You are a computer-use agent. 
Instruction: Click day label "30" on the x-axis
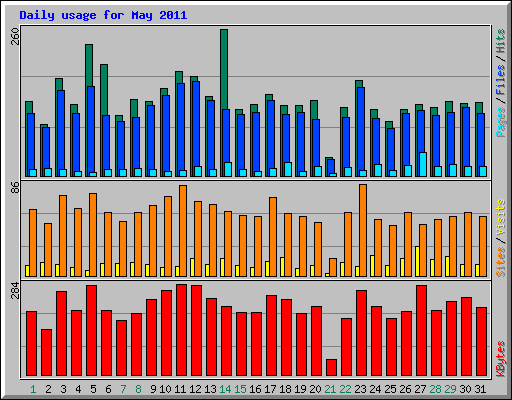coord(465,389)
